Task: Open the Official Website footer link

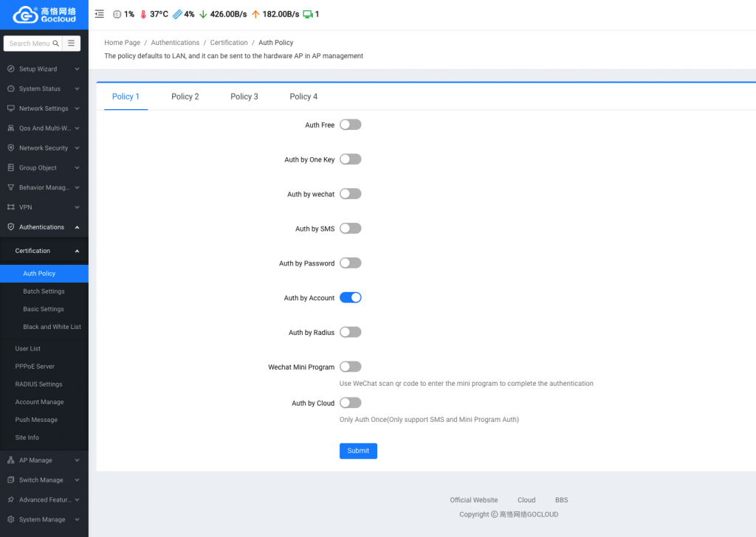Action: click(474, 500)
